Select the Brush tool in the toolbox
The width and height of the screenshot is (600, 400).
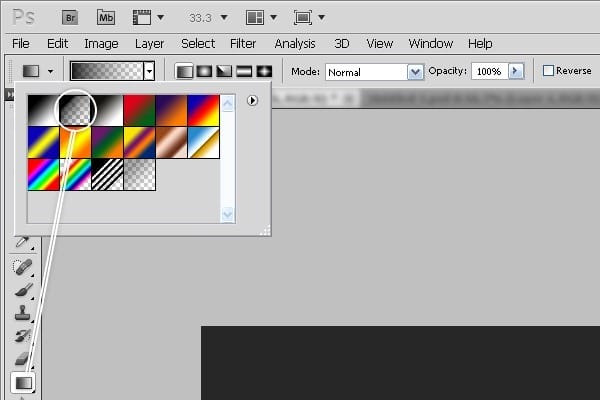tap(24, 290)
